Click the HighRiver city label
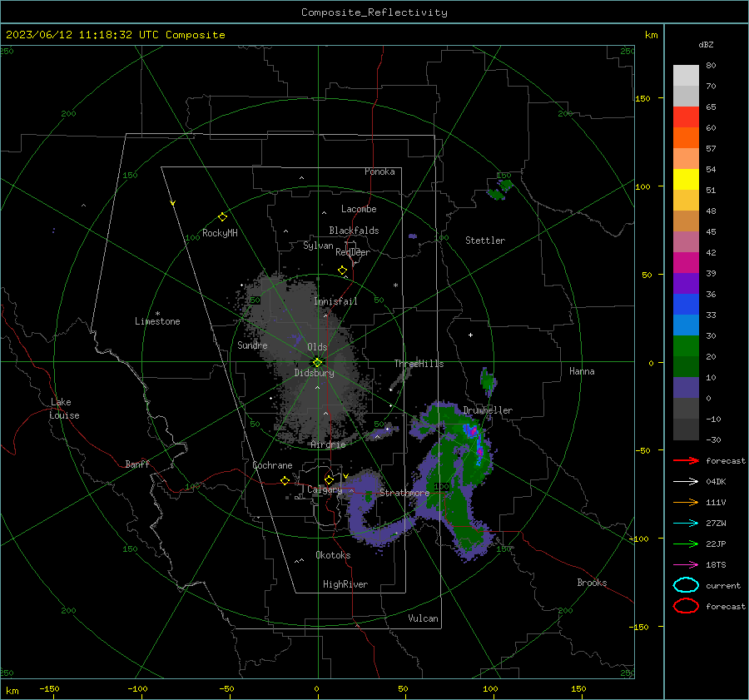This screenshot has width=749, height=700. pyautogui.click(x=345, y=584)
